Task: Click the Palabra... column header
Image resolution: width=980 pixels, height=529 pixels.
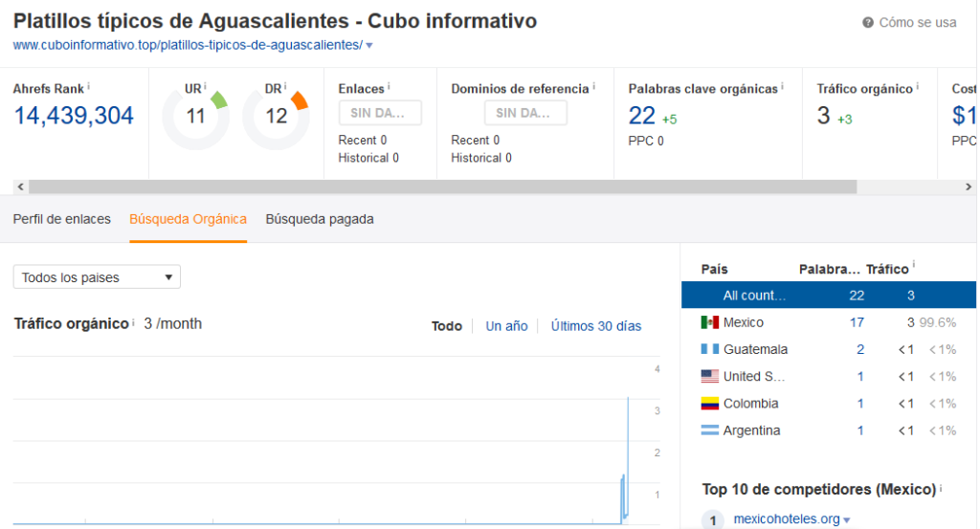Action: (x=830, y=269)
